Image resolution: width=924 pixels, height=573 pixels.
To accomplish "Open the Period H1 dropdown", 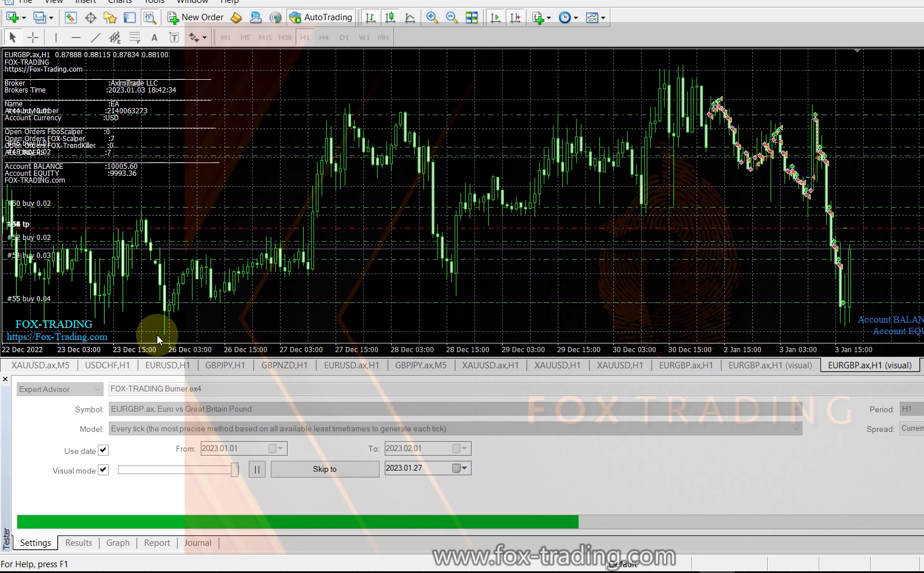I will [x=912, y=409].
